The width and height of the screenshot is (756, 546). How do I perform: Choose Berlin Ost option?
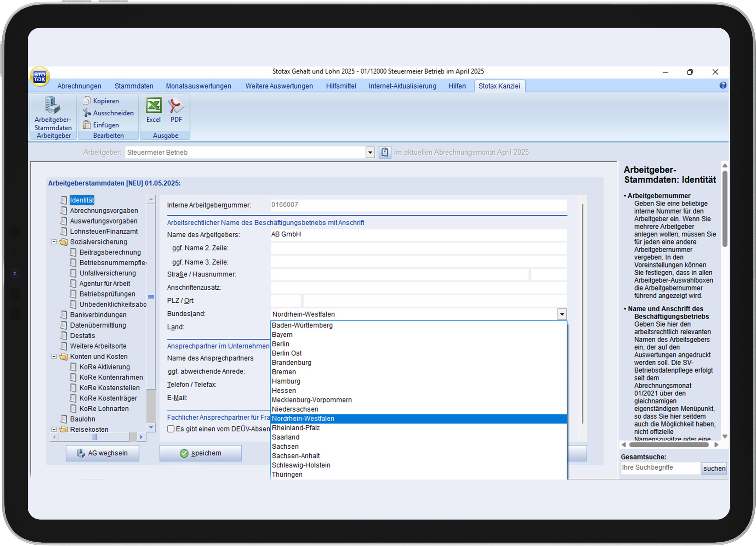(x=418, y=353)
